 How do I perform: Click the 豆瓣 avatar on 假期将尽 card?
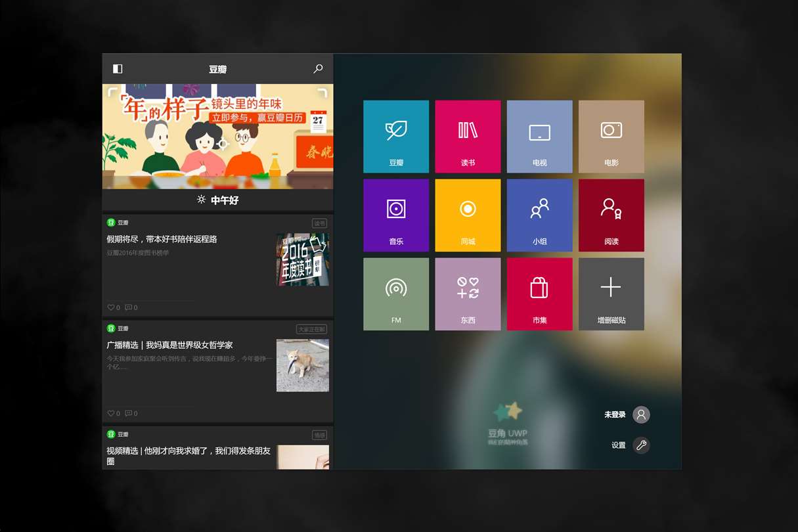click(x=111, y=223)
